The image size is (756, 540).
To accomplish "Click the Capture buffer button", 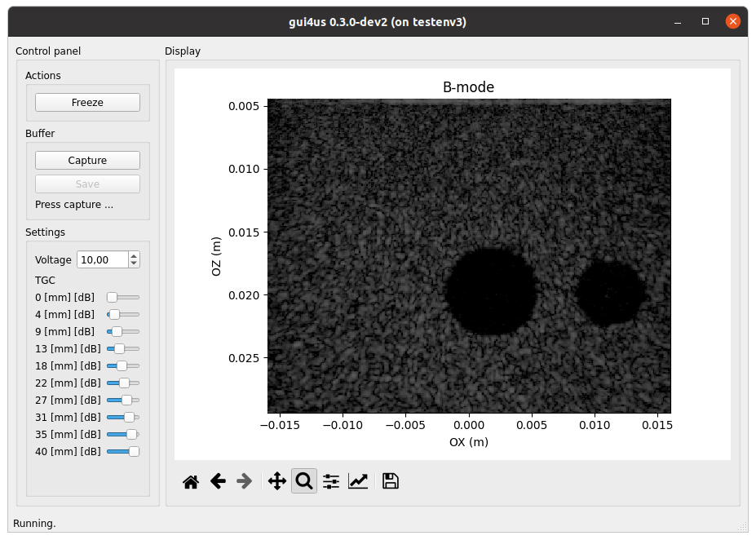I will pyautogui.click(x=87, y=161).
